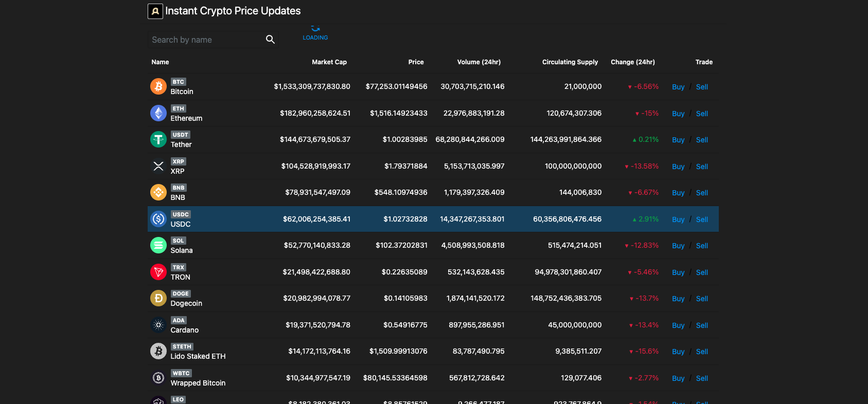Sort by Volume (24hr) column header
The height and width of the screenshot is (404, 868).
(x=479, y=62)
